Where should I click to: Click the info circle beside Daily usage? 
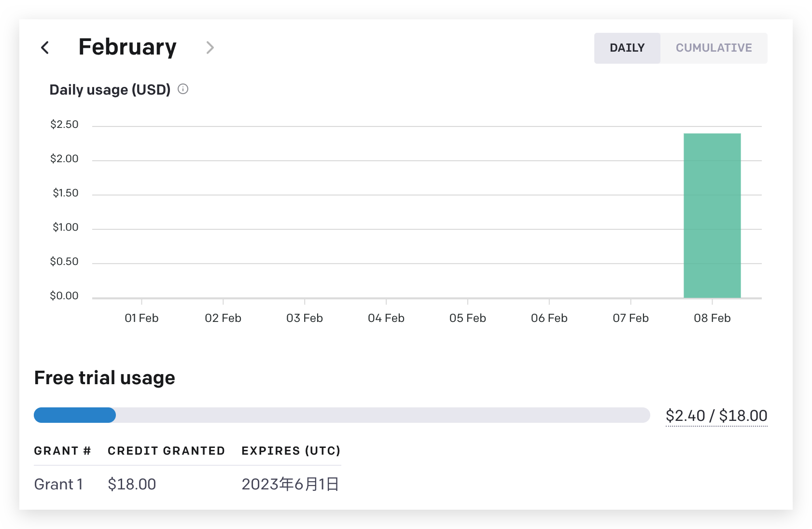(x=182, y=89)
